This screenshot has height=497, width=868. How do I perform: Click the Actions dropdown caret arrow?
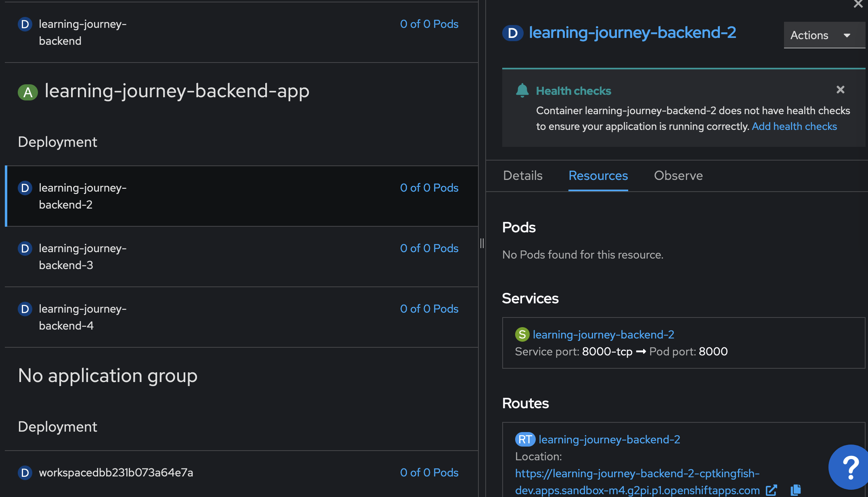pos(847,35)
